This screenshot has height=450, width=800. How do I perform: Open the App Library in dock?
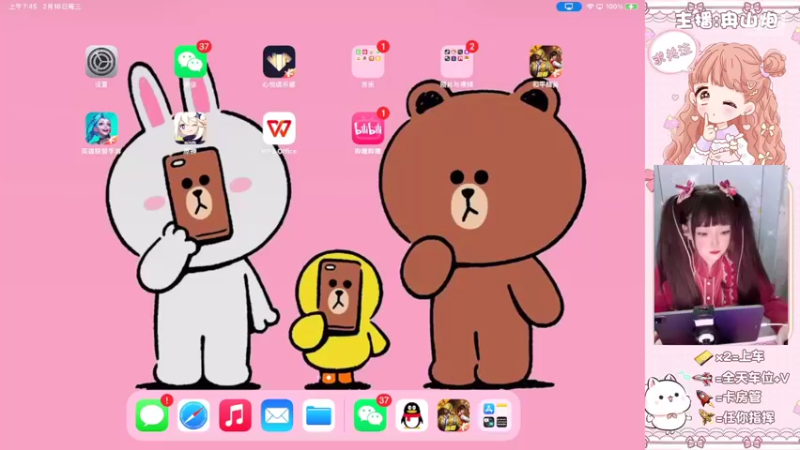[495, 415]
